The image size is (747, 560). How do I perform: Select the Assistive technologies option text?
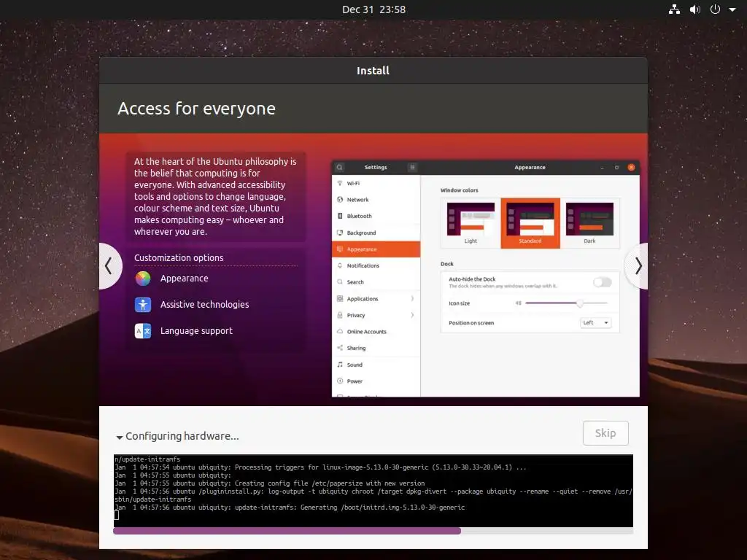click(204, 304)
